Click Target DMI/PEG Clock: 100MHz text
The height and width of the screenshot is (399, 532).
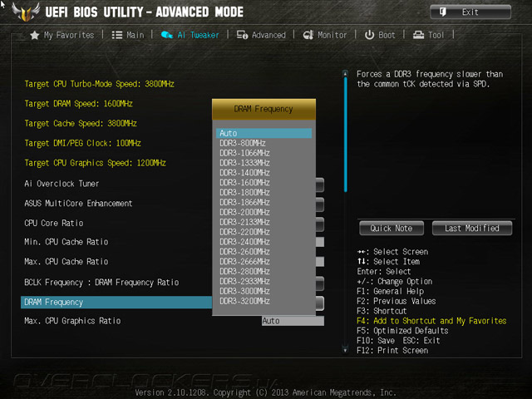(83, 143)
